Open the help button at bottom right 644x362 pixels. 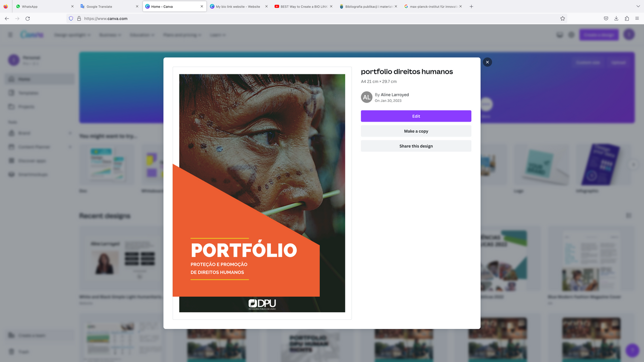632,350
